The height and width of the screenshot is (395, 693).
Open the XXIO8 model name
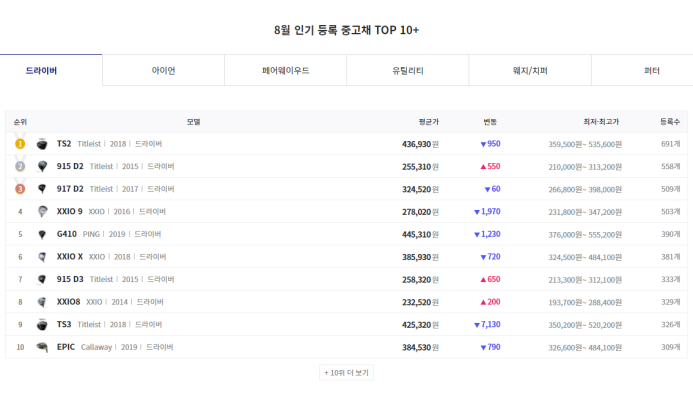[69, 302]
